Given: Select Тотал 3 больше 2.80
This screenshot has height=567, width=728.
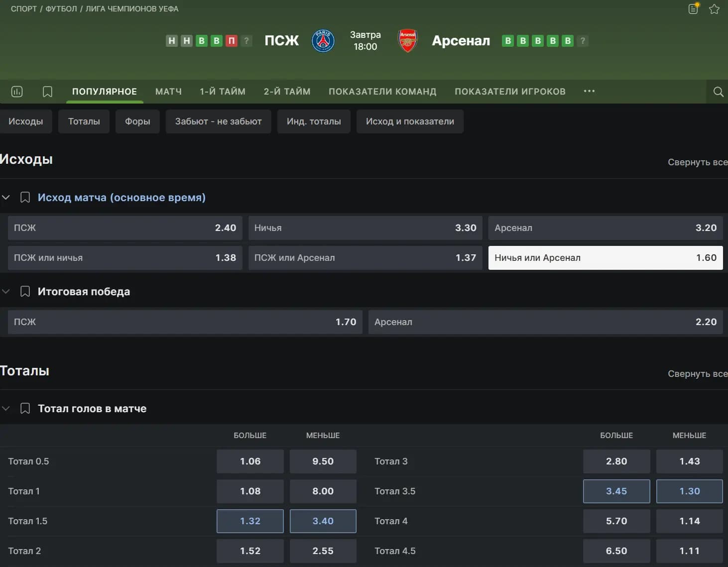Looking at the screenshot, I should (616, 461).
